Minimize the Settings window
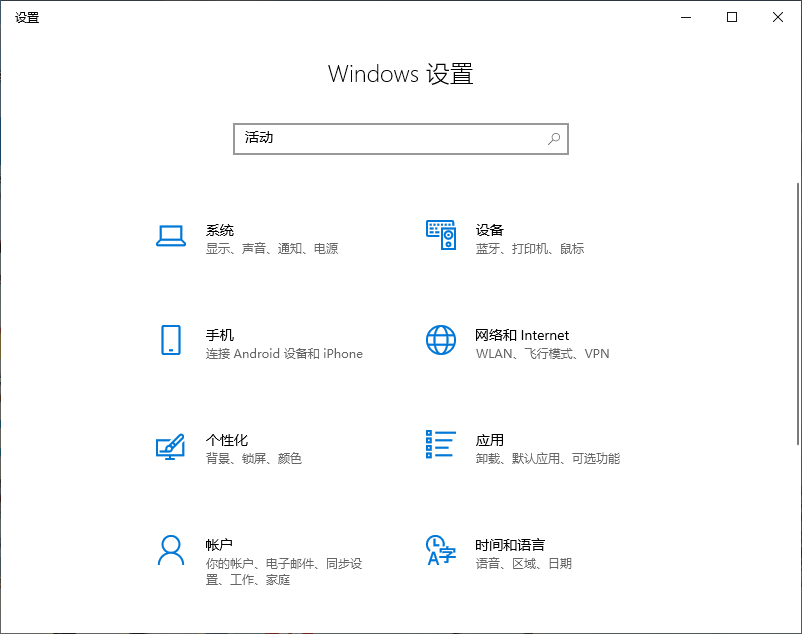This screenshot has width=802, height=634. [686, 17]
